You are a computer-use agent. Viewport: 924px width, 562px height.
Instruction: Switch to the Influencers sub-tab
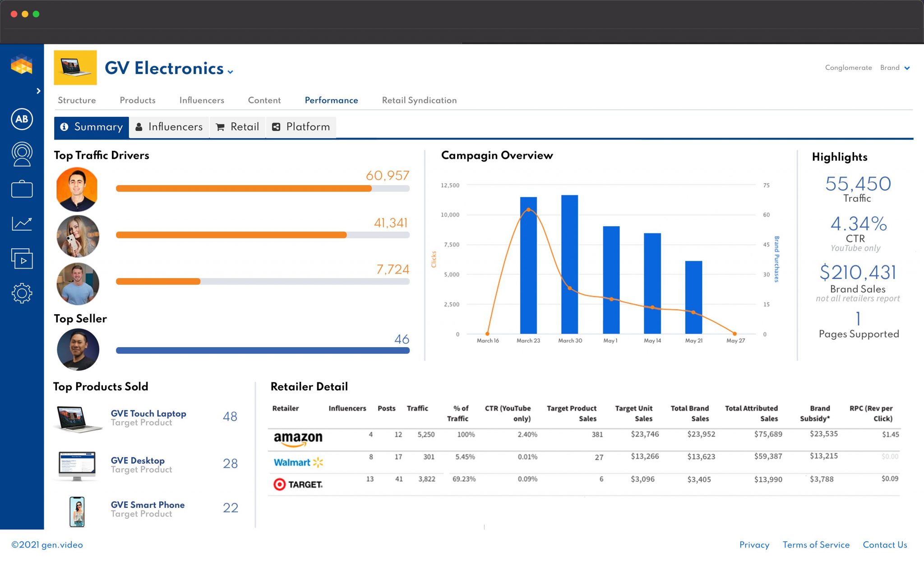point(169,127)
